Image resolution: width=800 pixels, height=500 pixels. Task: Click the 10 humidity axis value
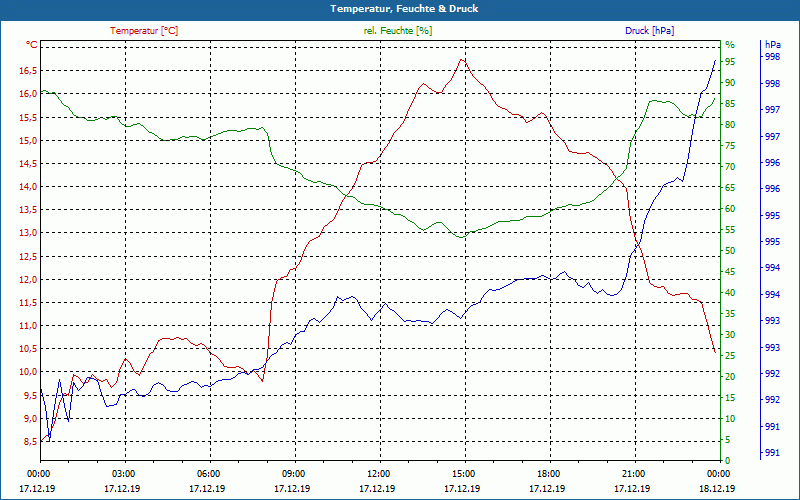730,419
